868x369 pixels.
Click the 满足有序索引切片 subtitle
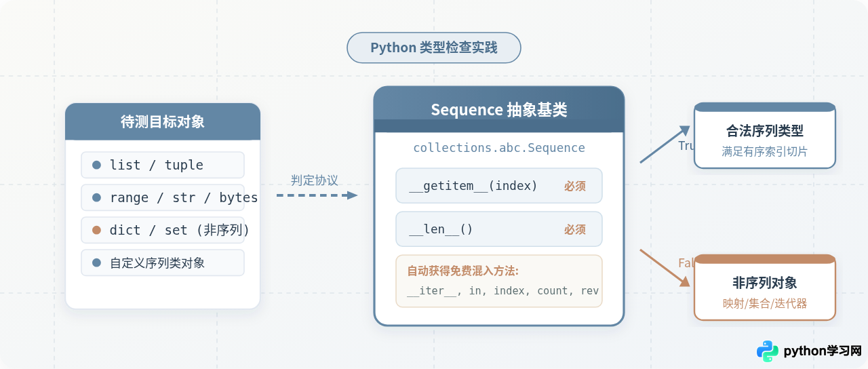765,151
